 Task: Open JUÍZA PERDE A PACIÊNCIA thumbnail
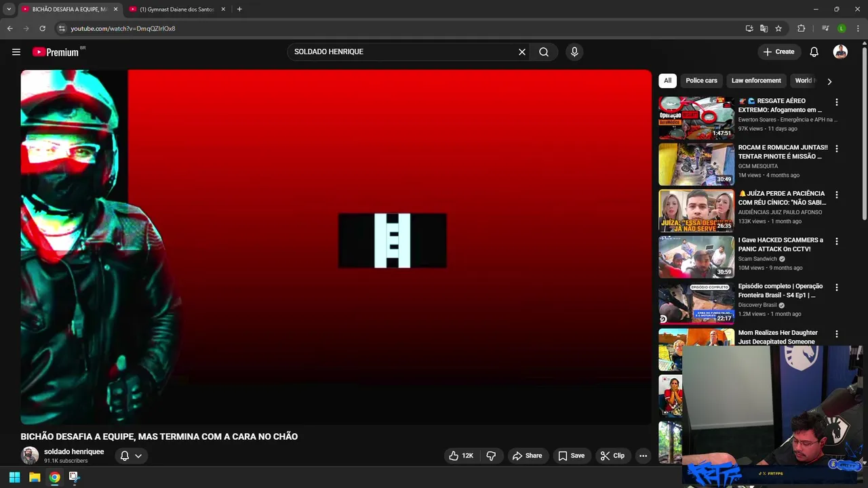pos(696,210)
